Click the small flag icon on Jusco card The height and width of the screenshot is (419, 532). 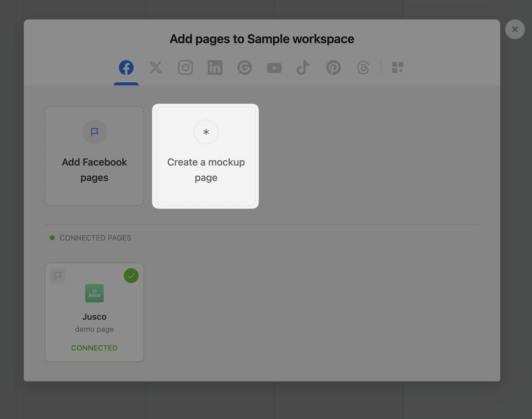tap(58, 276)
